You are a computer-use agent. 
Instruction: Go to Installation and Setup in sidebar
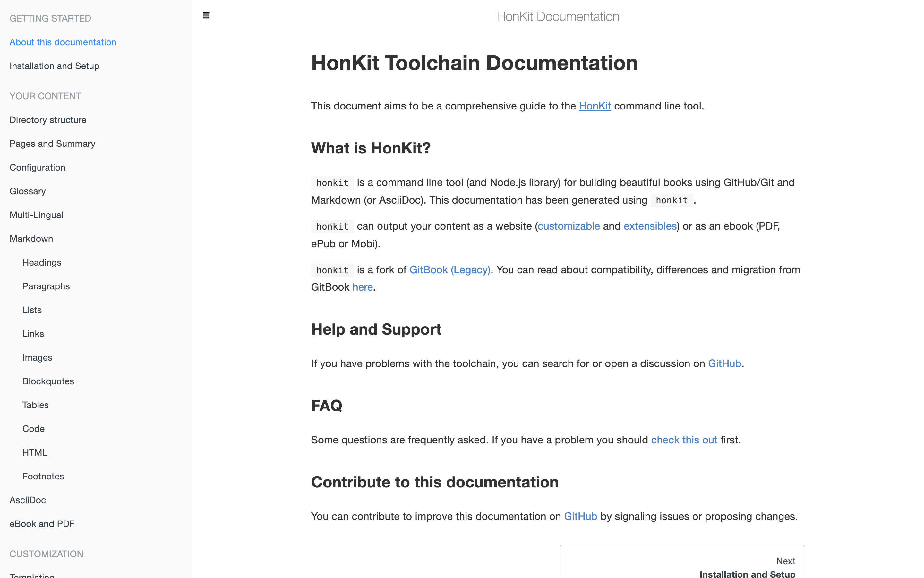pos(55,66)
